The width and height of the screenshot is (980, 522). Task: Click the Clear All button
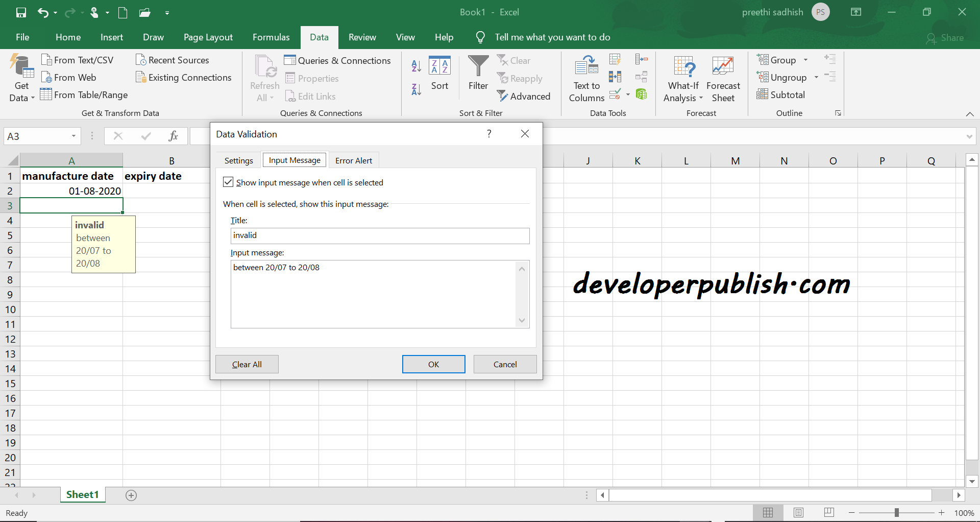point(247,364)
